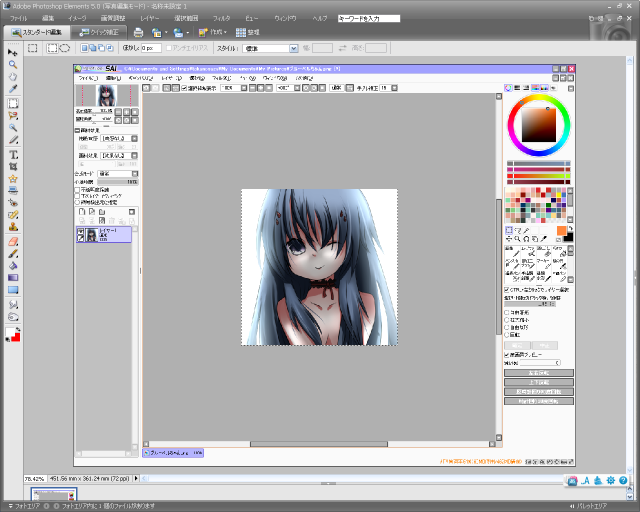Toggle visibility eye of SAI layer 1
The width and height of the screenshot is (640, 512).
pyautogui.click(x=80, y=232)
